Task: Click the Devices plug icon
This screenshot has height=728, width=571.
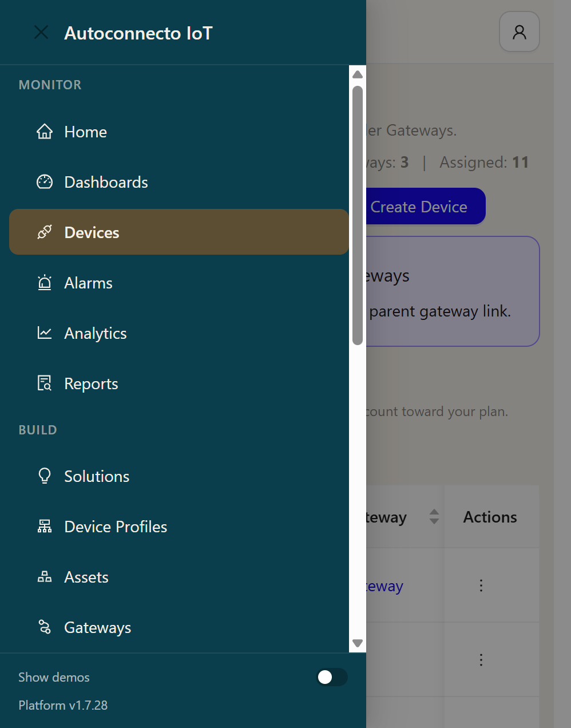Action: (x=45, y=232)
